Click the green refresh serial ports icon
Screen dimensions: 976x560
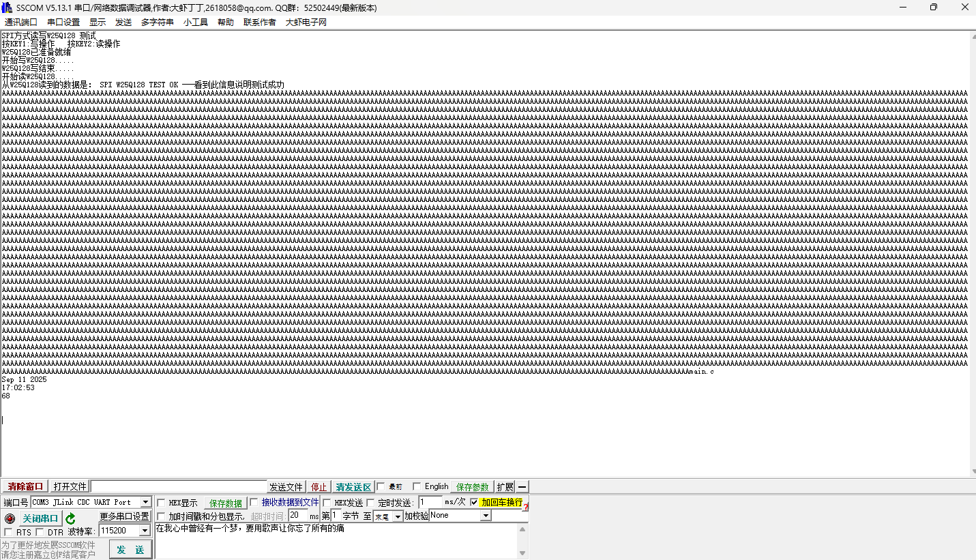coord(71,518)
